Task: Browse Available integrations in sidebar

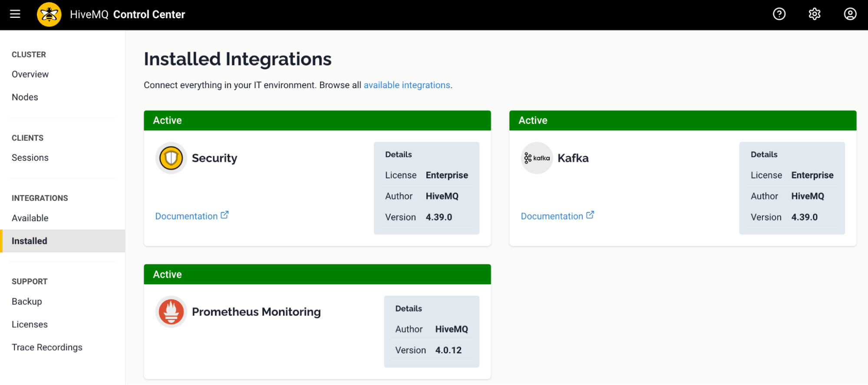Action: pos(30,218)
